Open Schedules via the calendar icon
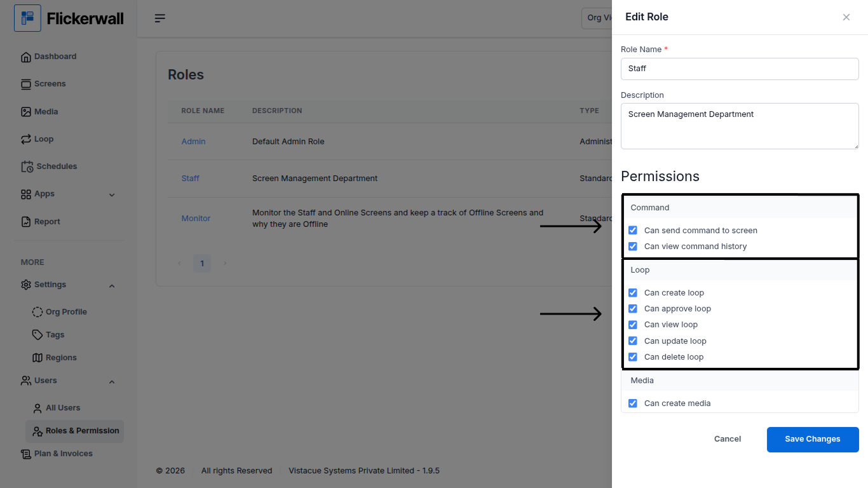Screen dimensions: 868x488 click(27, 166)
